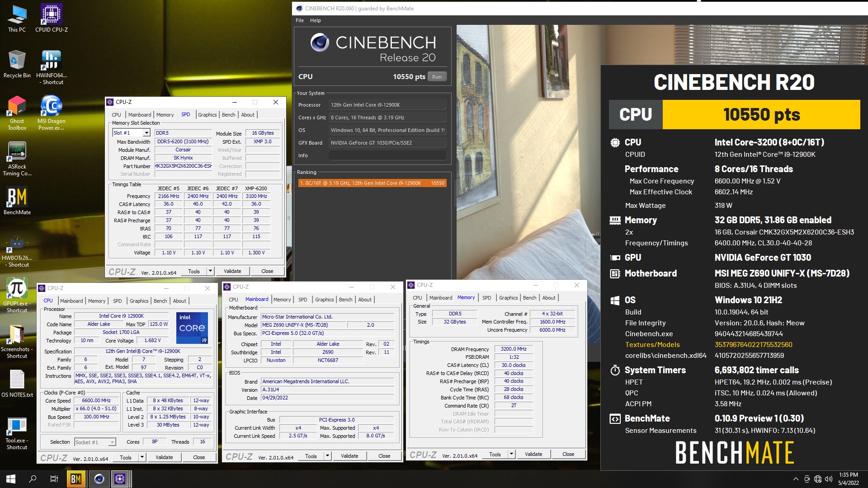Click 10550 pts score in BenchMate panel

click(x=761, y=114)
